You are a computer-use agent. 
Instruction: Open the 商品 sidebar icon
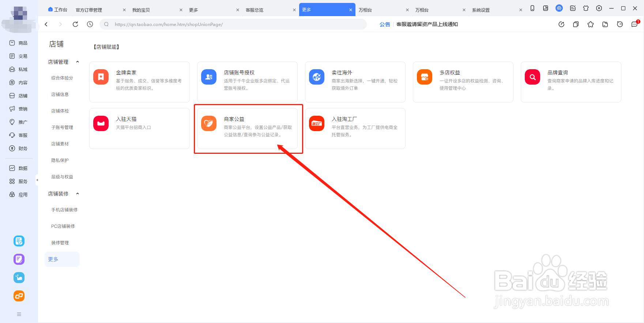click(12, 43)
